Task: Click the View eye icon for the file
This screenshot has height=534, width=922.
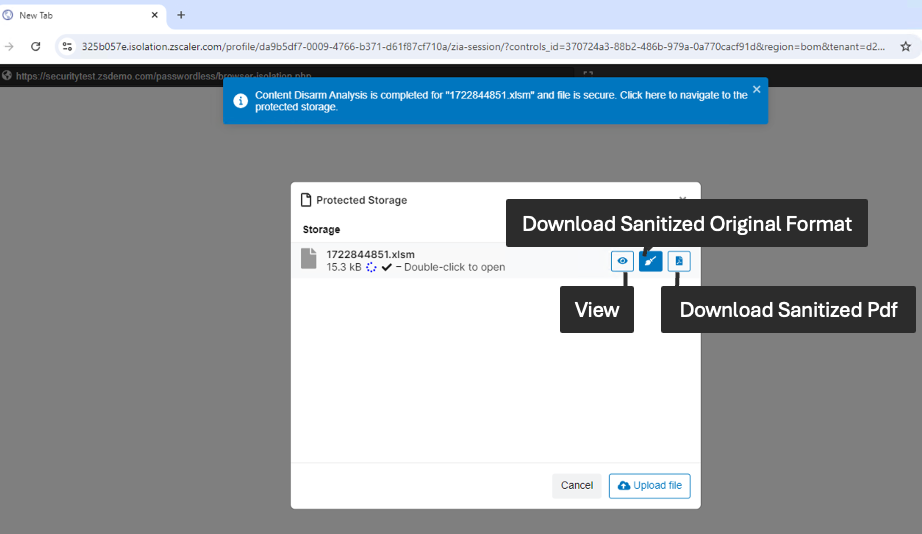Action: tap(622, 261)
